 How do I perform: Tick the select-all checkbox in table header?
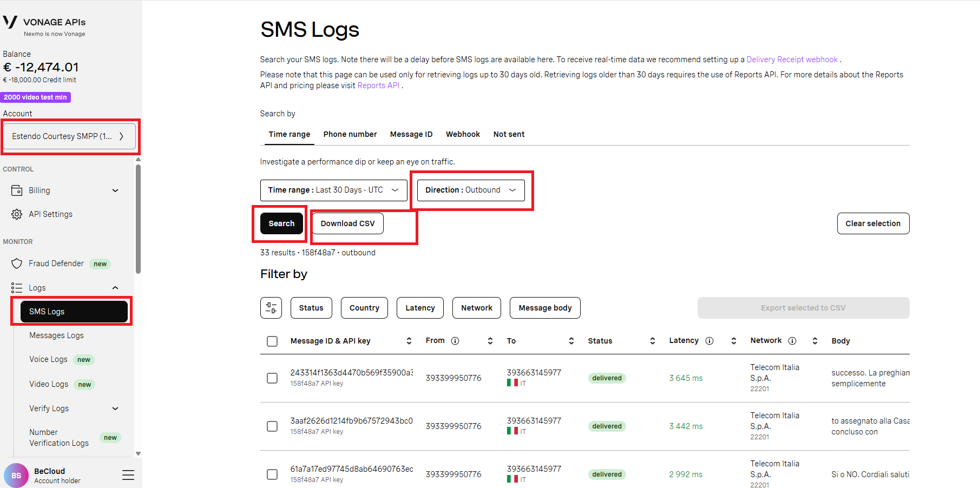272,341
